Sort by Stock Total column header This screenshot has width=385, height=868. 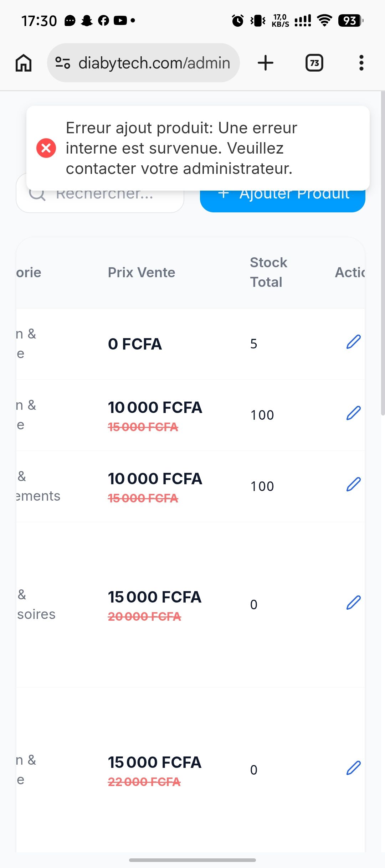(x=268, y=272)
